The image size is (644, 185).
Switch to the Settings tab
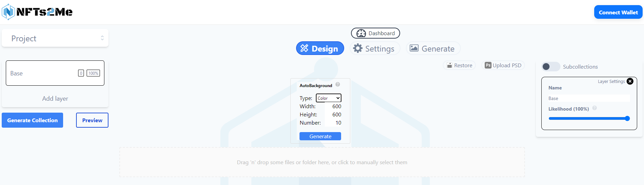(375, 48)
